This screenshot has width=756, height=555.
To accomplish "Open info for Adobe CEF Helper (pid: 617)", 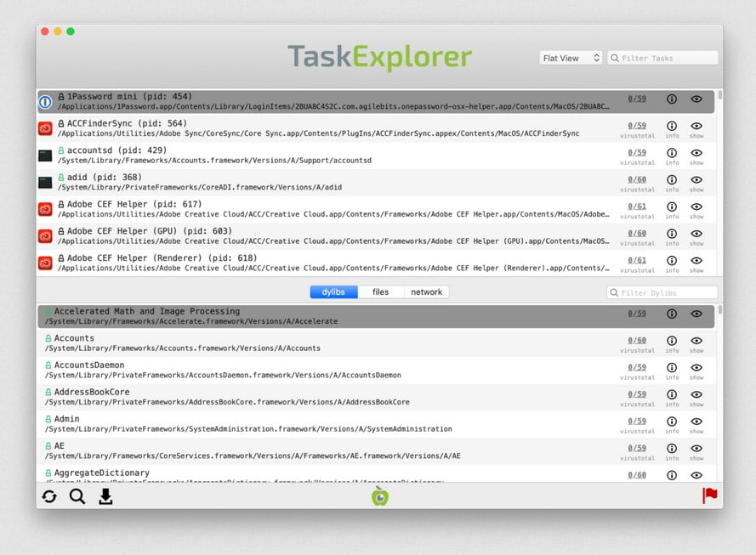I will click(x=672, y=207).
